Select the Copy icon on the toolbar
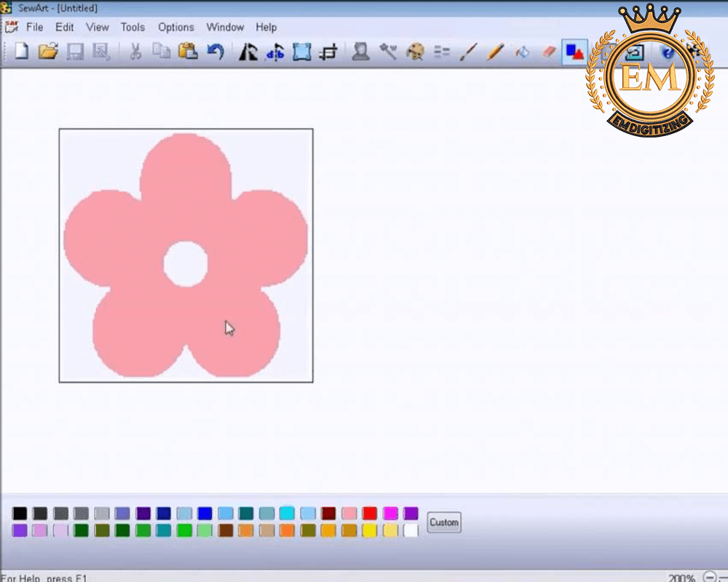Image resolution: width=728 pixels, height=582 pixels. 161,52
